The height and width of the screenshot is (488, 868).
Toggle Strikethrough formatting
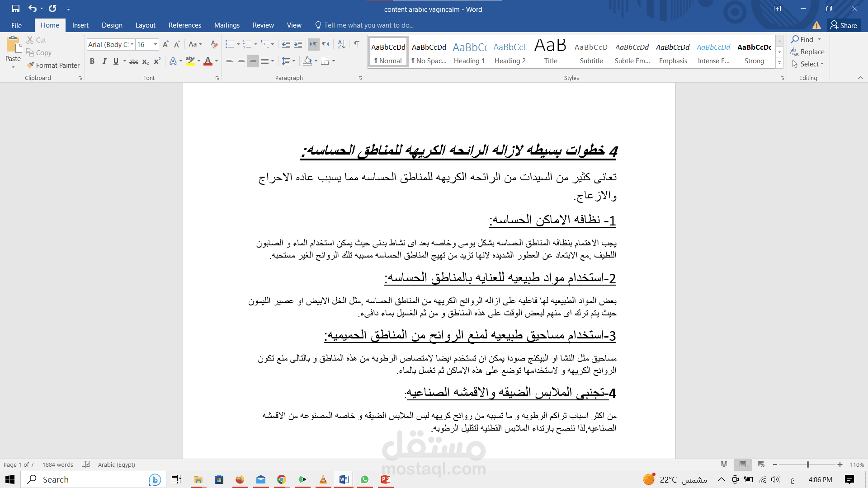[134, 61]
